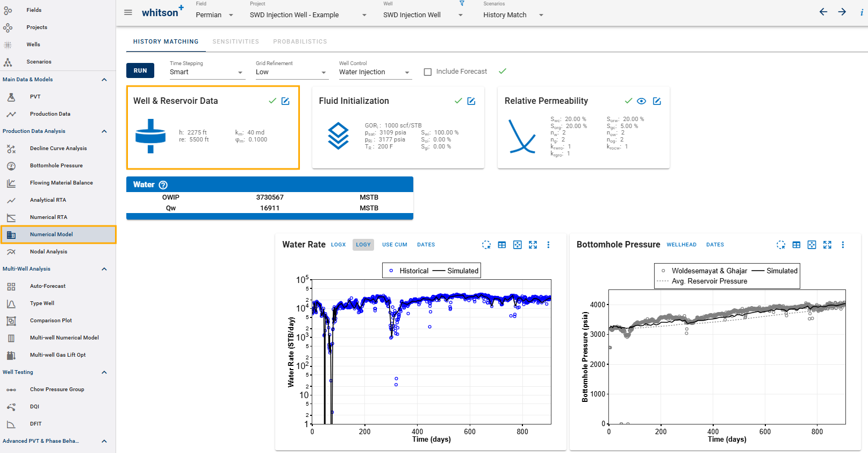Switch to the Probabilistics tab

pos(300,41)
